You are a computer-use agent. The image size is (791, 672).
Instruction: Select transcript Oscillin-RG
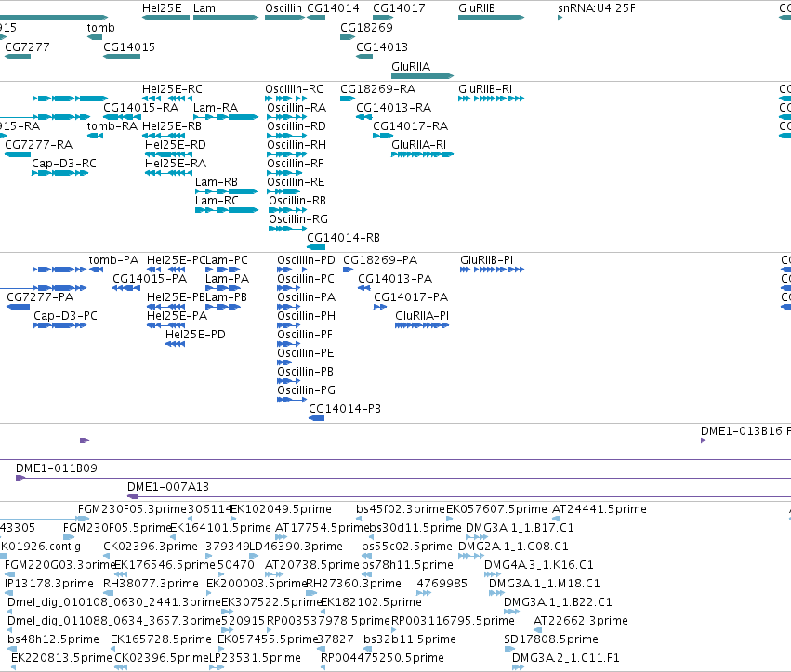pyautogui.click(x=287, y=229)
